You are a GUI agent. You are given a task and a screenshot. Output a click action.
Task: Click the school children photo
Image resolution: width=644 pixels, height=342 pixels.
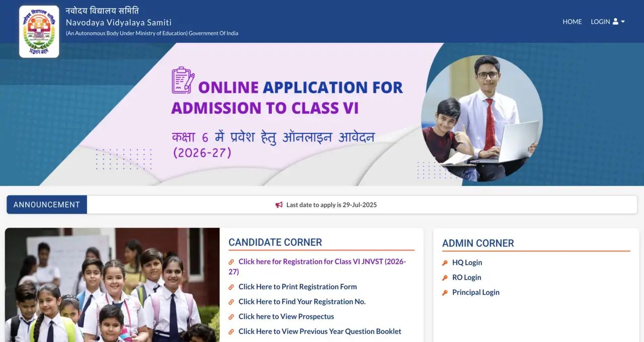112,285
